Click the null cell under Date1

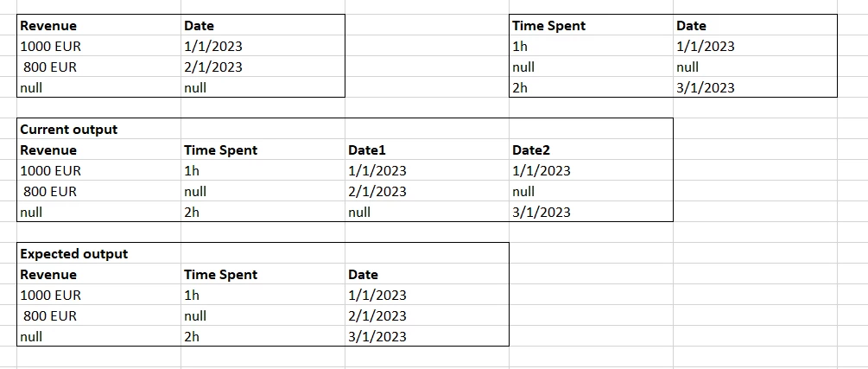(x=427, y=213)
